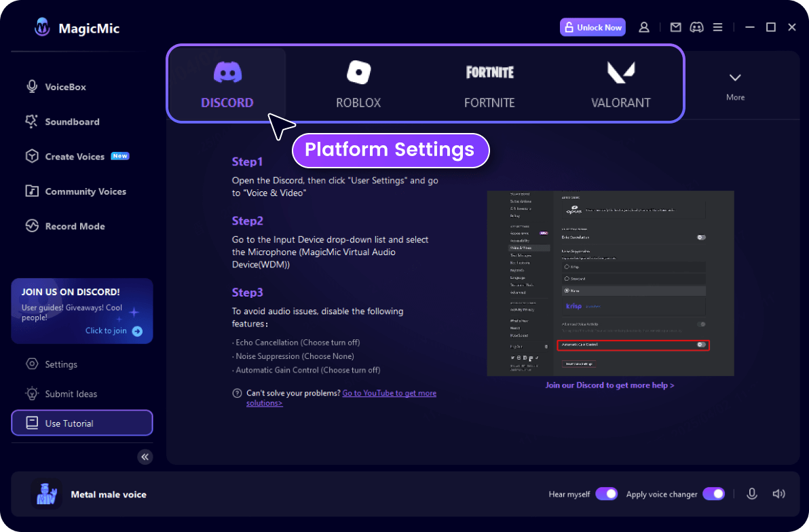The height and width of the screenshot is (532, 809).
Task: Open Community Voices
Action: tap(75, 191)
